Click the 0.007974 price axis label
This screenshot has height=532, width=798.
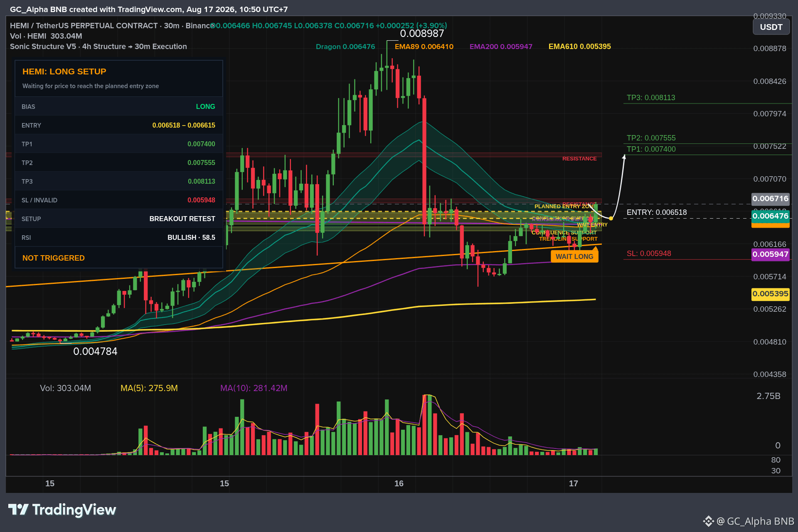pos(770,114)
